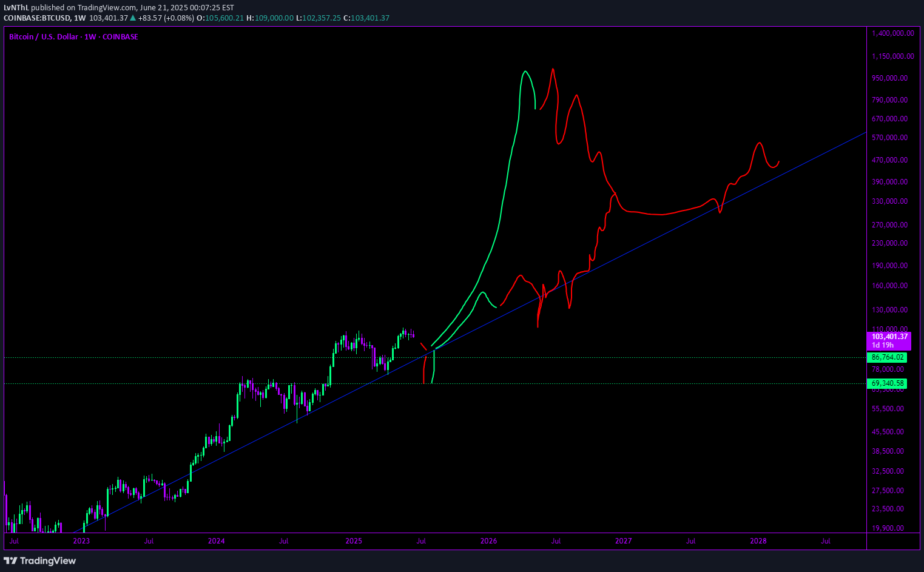Click the 130,000.00 price axis label
The height and width of the screenshot is (572, 924).
click(890, 310)
